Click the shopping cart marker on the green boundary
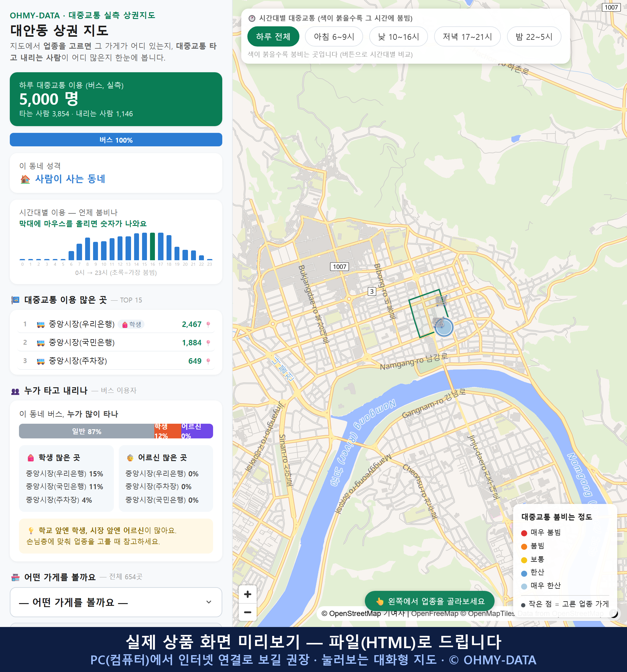Screen dimensions: 627x672 (441, 300)
